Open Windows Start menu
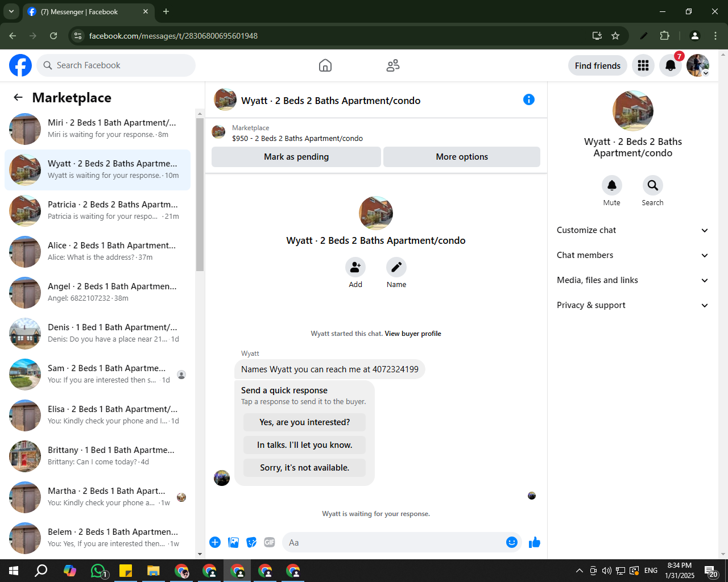This screenshot has height=582, width=728. pyautogui.click(x=14, y=571)
